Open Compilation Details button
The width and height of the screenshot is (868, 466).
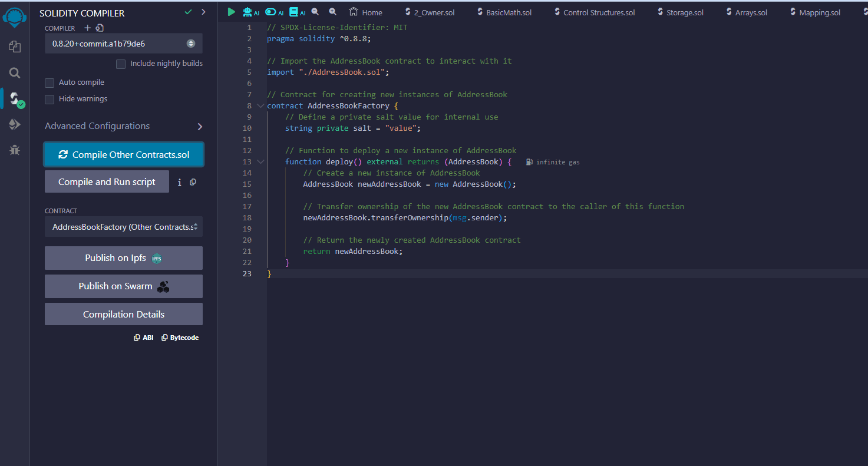124,315
